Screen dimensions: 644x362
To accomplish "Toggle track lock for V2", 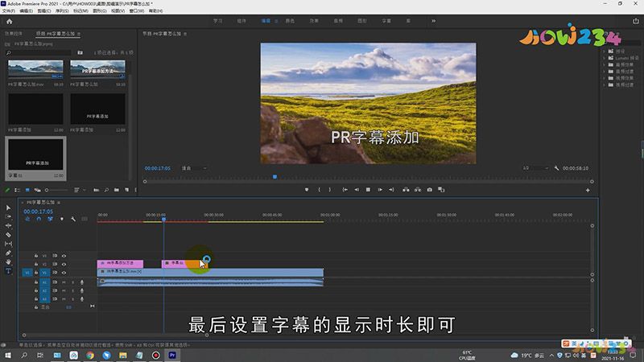I will [x=36, y=265].
